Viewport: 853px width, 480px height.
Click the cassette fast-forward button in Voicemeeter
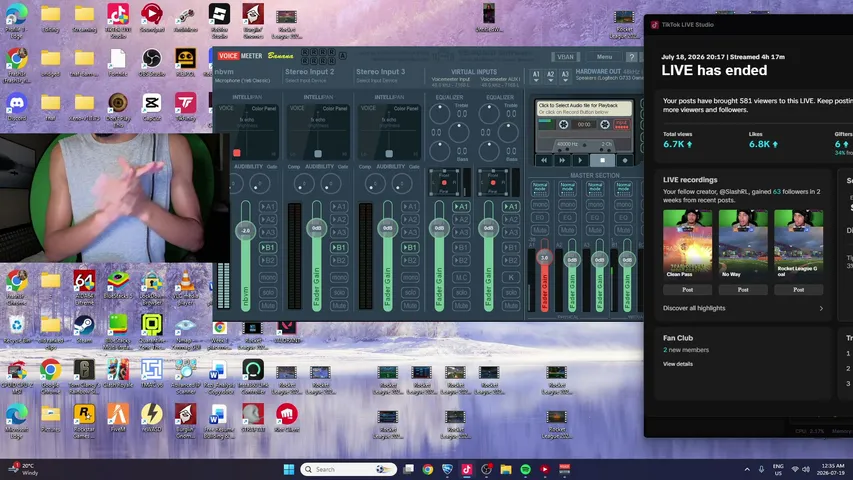tap(562, 161)
